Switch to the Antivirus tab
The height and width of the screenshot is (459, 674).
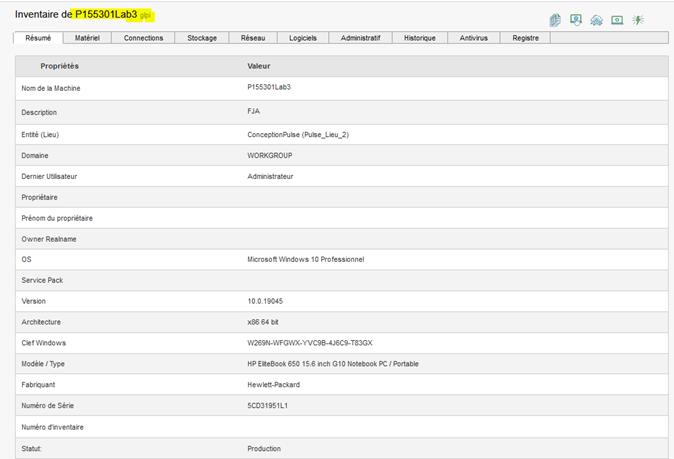[475, 38]
